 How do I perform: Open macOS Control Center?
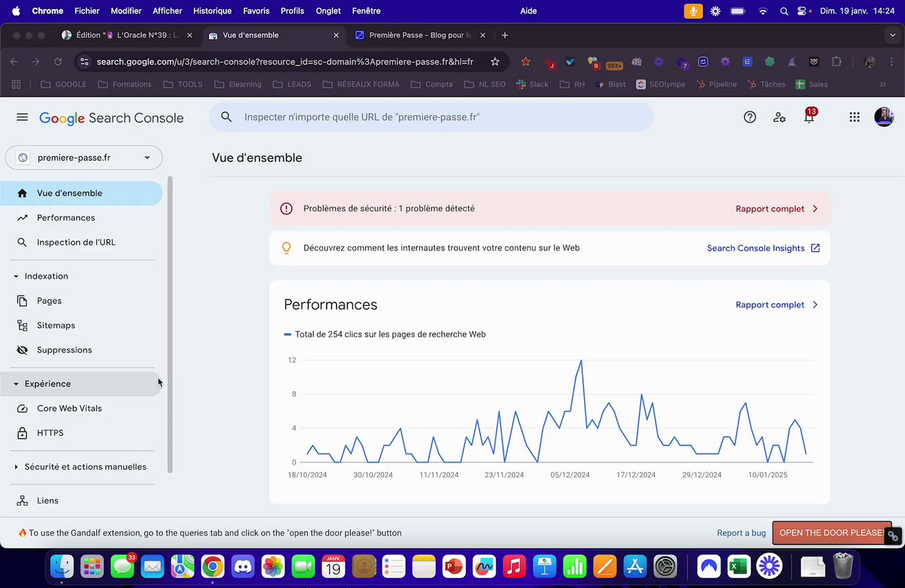802,11
